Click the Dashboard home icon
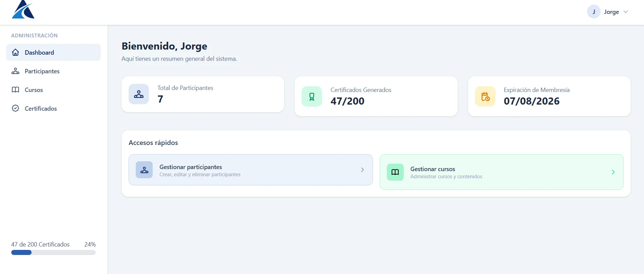Viewport: 644px width, 274px height. click(x=15, y=52)
